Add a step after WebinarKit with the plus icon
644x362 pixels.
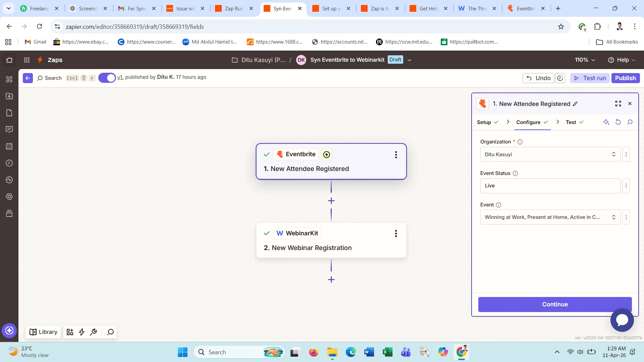(331, 280)
